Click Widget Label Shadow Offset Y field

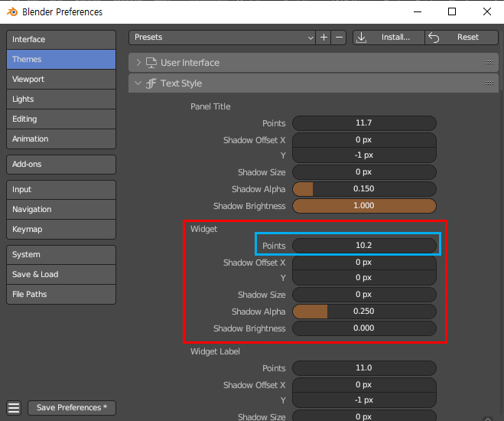point(364,400)
